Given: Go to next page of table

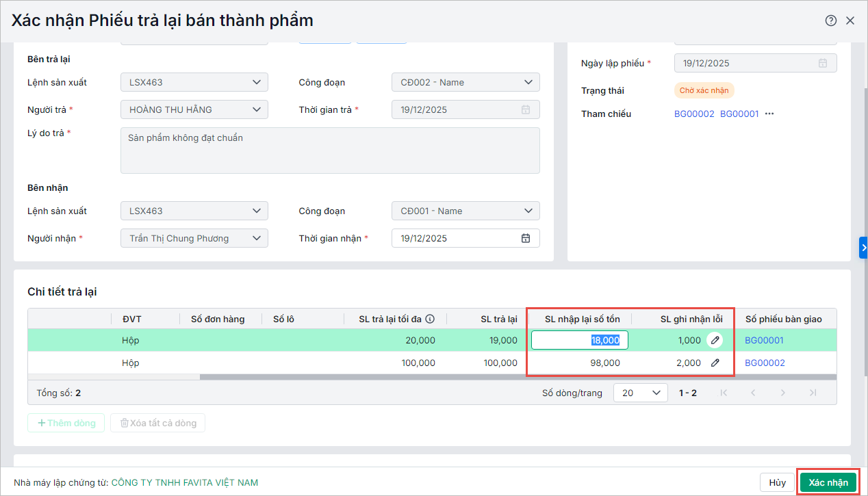Looking at the screenshot, I should pyautogui.click(x=783, y=393).
